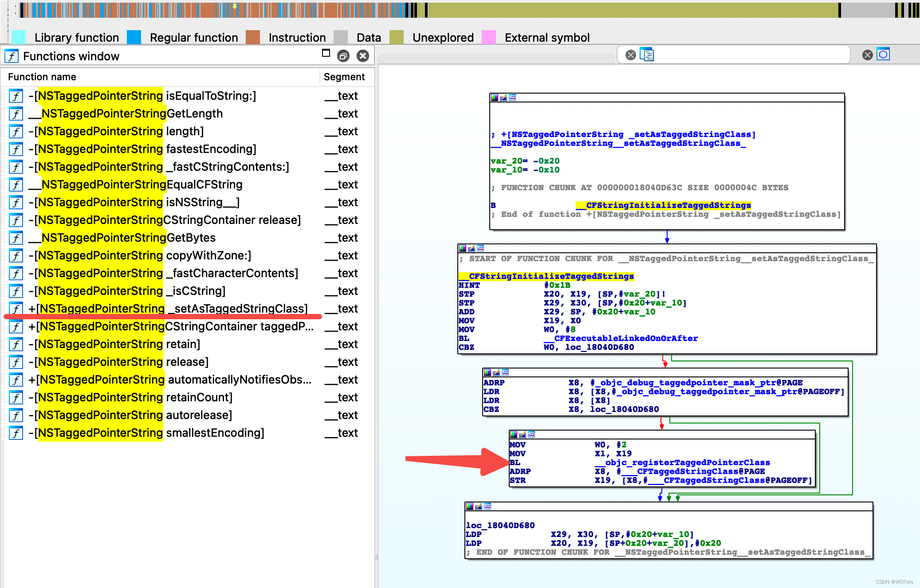The height and width of the screenshot is (588, 920).
Task: Select retainCount function row
Action: [188, 397]
